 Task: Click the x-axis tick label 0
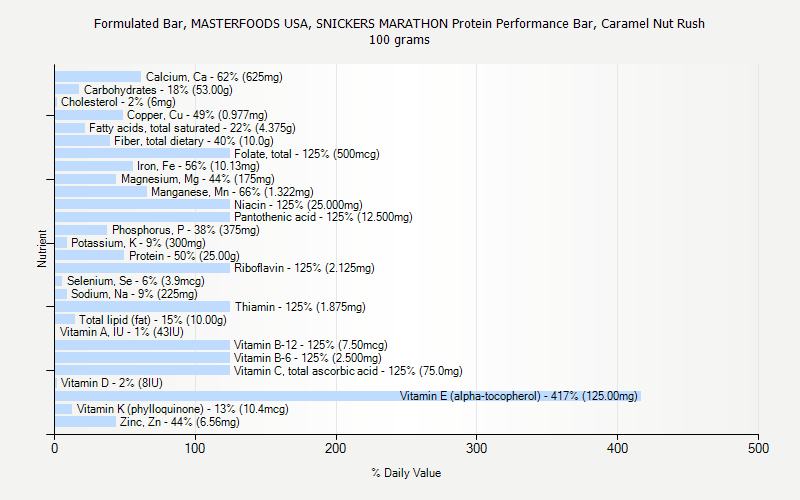click(55, 448)
